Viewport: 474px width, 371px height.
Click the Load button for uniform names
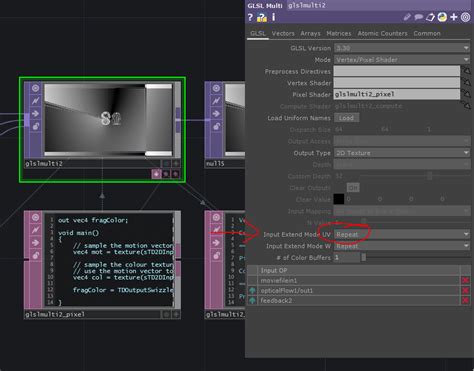click(x=346, y=118)
